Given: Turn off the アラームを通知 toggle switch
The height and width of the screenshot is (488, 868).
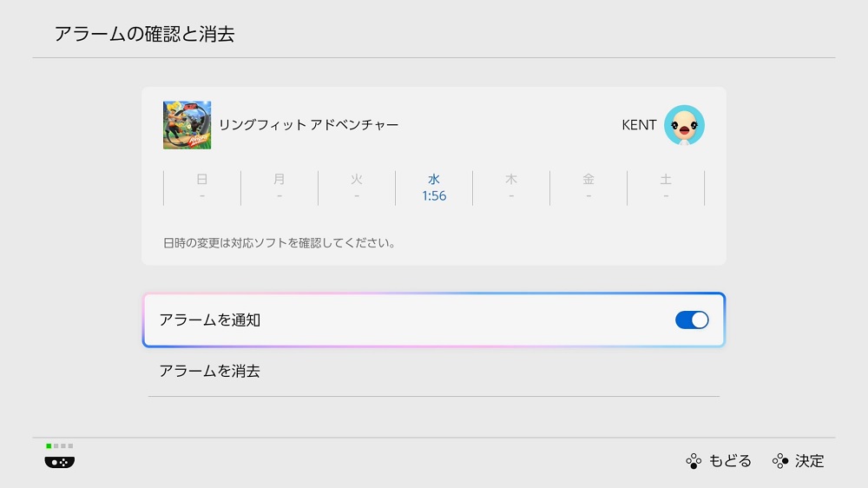Looking at the screenshot, I should click(x=692, y=320).
